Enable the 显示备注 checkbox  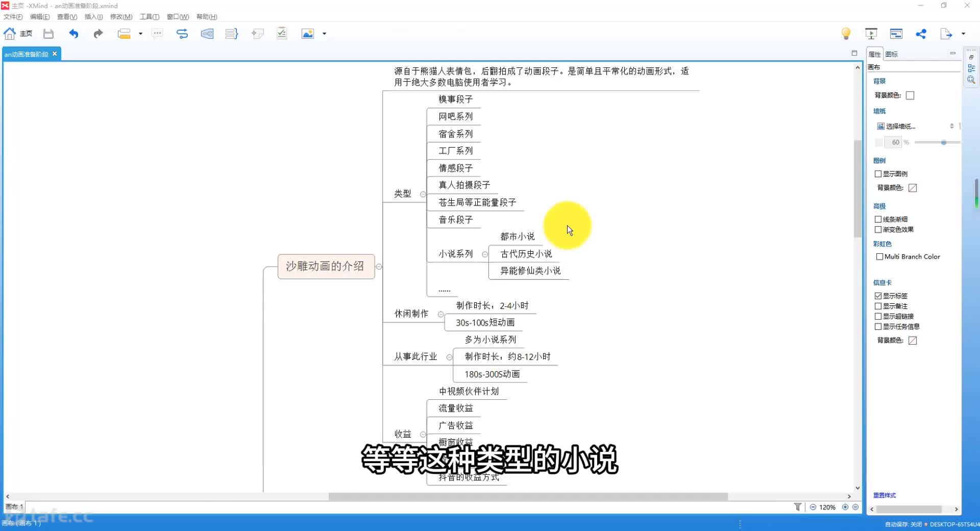click(878, 306)
